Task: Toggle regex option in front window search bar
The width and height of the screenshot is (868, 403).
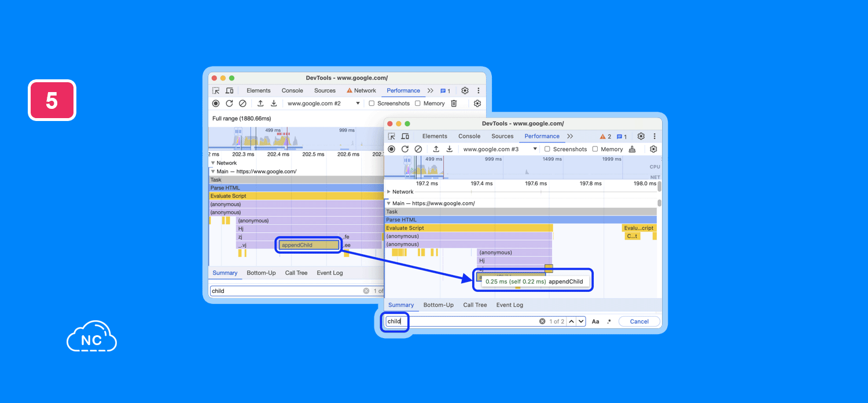Action: coord(609,321)
